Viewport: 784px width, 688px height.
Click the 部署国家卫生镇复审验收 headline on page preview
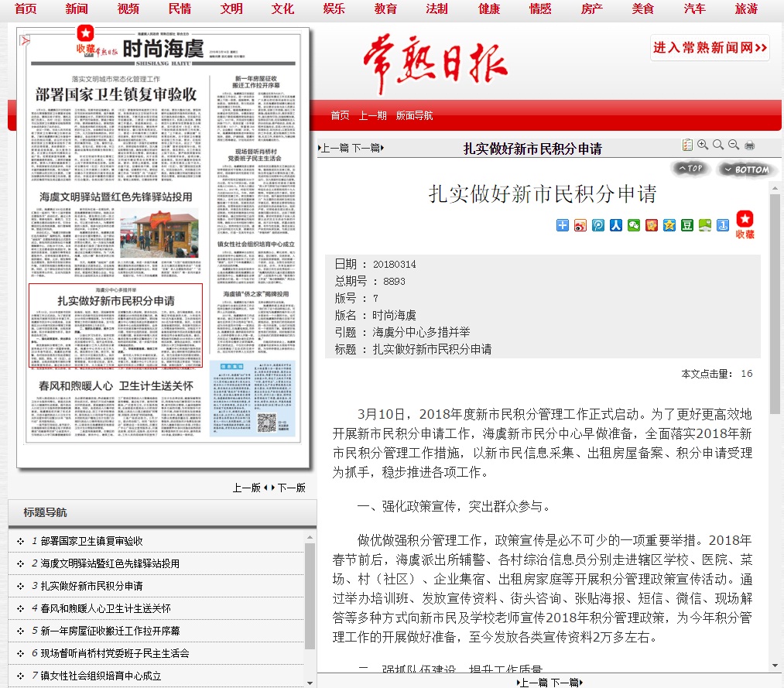click(116, 94)
